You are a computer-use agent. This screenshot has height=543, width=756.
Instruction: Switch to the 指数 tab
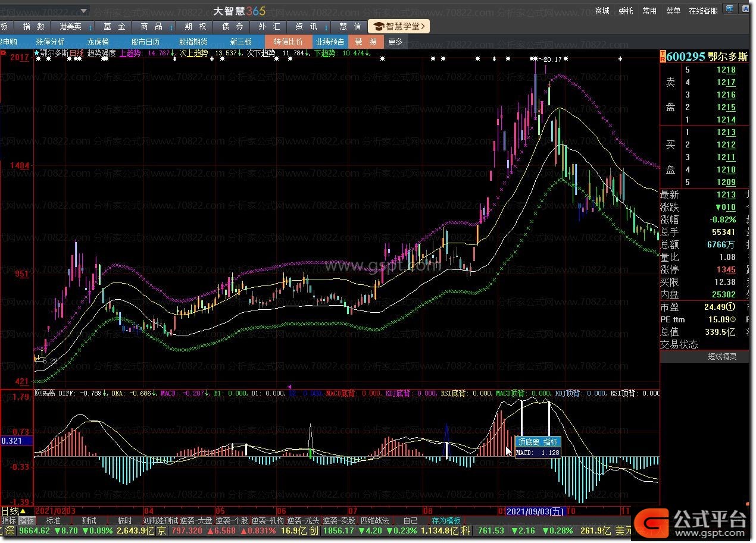34,27
